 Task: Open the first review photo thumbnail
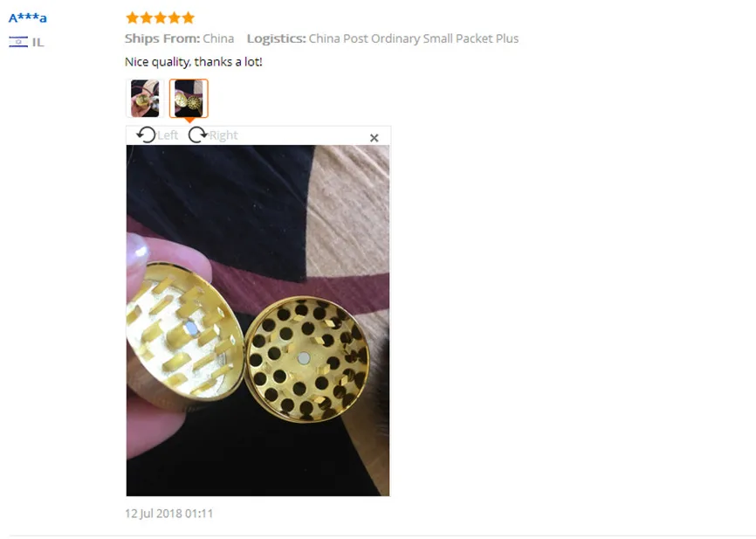pyautogui.click(x=145, y=99)
